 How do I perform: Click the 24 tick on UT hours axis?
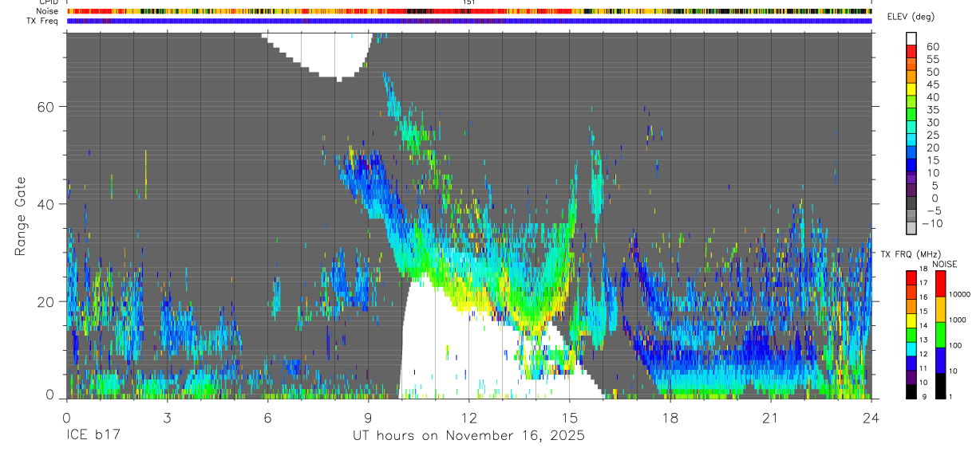(x=871, y=417)
